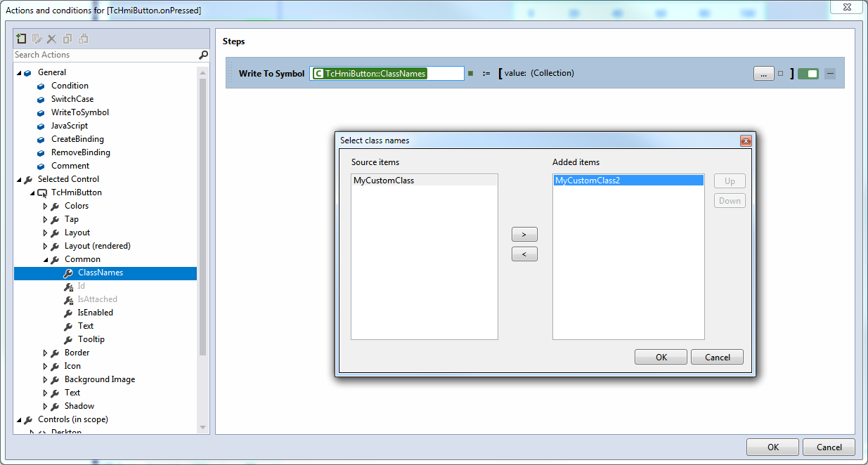Click Cancel in Actions and conditions window
Screen dimensions: 868x465
click(829, 447)
